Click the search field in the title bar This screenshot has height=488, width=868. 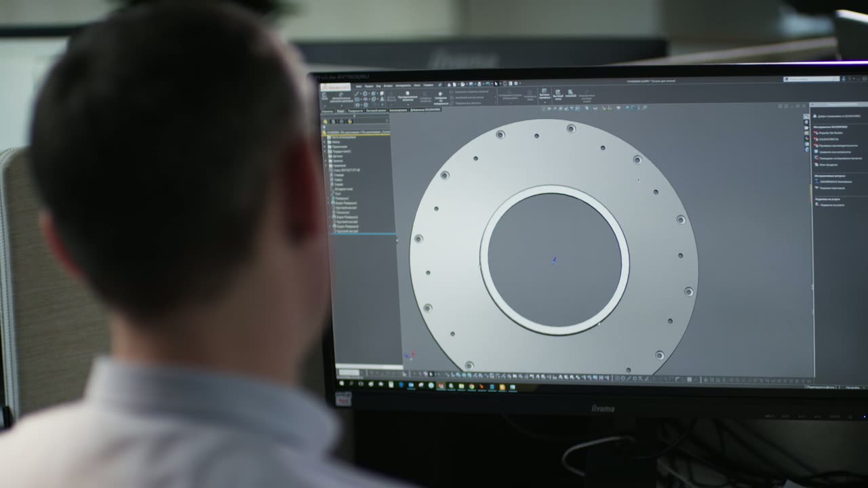[x=812, y=79]
